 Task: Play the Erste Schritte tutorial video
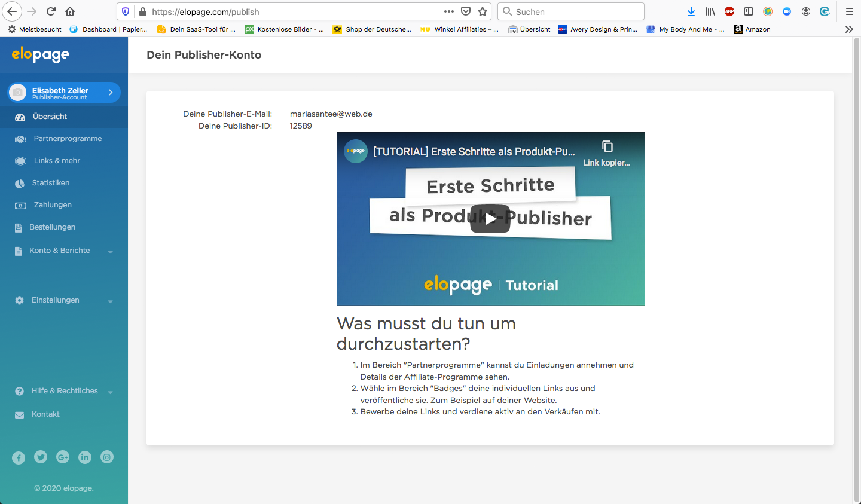(x=490, y=219)
